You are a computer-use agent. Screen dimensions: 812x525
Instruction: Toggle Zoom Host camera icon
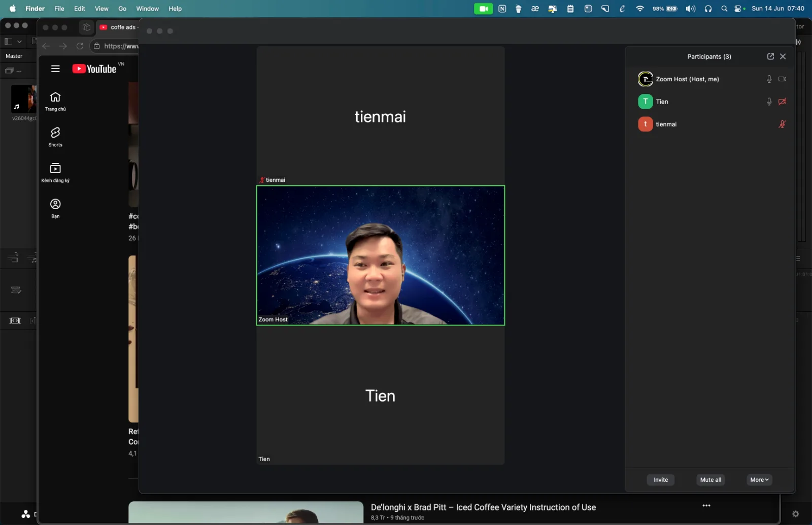(x=782, y=79)
